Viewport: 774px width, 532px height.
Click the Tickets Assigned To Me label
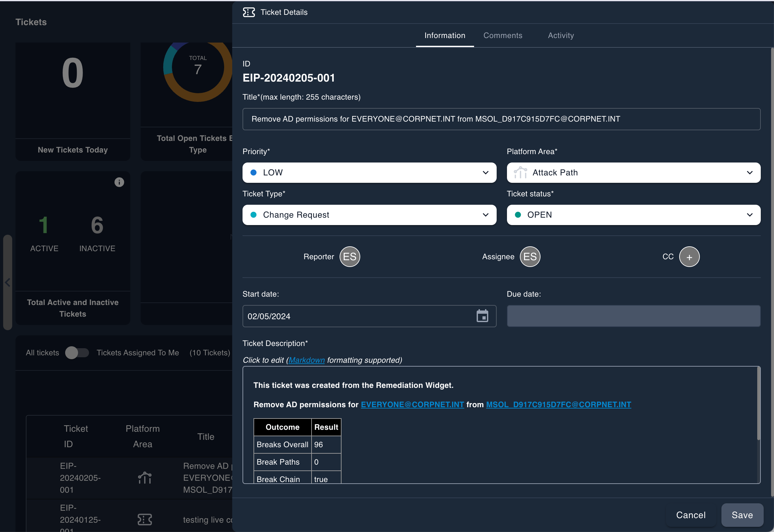138,353
